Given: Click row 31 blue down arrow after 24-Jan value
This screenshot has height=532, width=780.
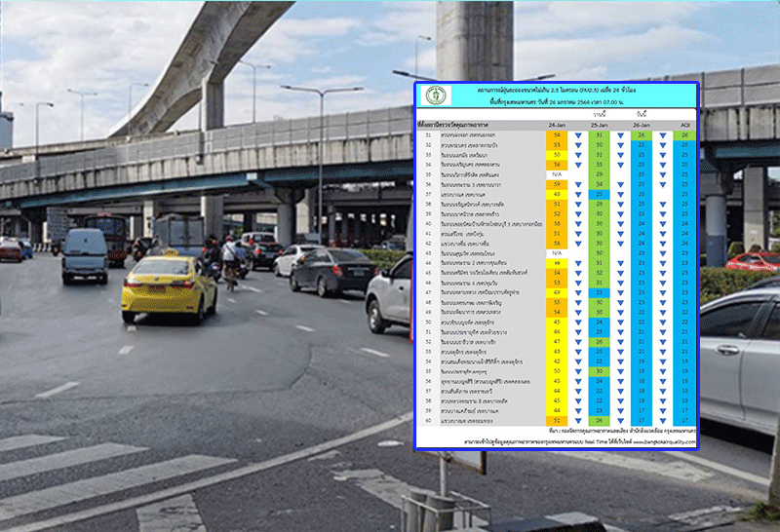Looking at the screenshot, I should [578, 134].
